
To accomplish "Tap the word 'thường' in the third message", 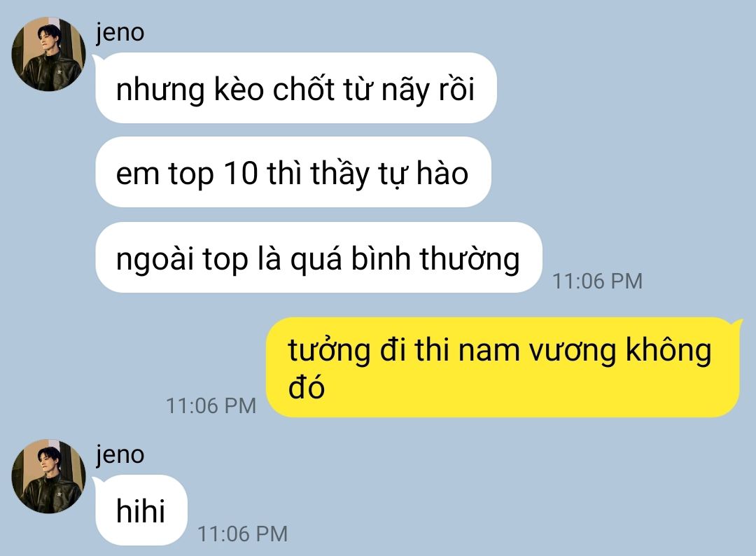I will point(470,258).
